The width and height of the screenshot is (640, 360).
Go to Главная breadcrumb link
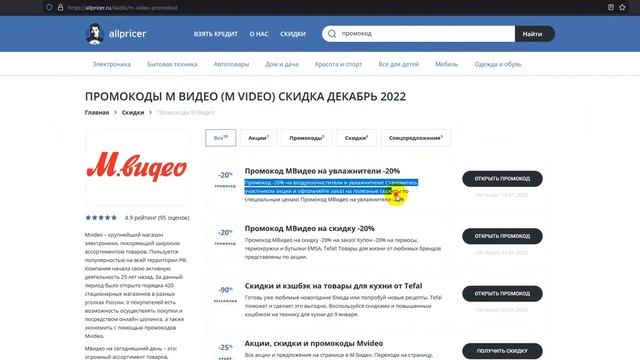pos(97,112)
